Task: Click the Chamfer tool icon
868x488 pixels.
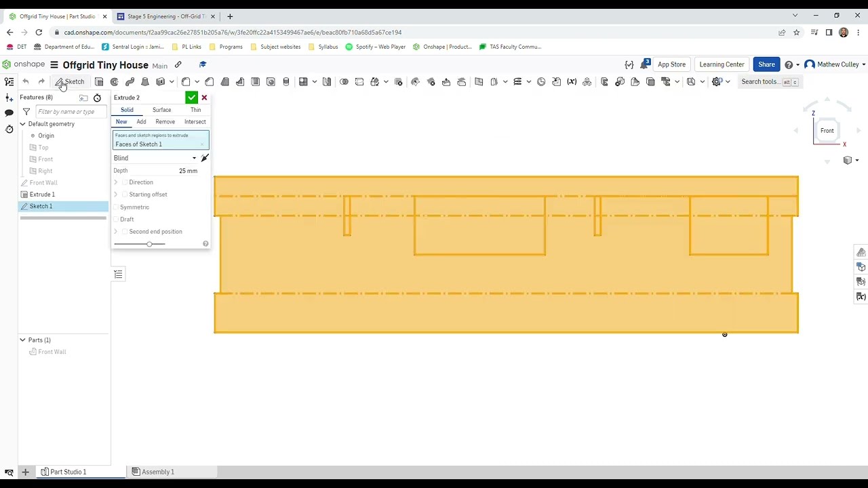Action: pos(210,81)
